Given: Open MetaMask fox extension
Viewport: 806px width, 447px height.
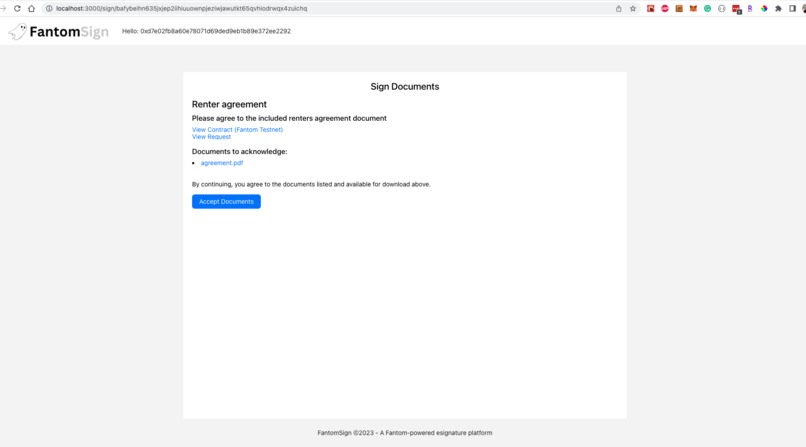Looking at the screenshot, I should (693, 8).
